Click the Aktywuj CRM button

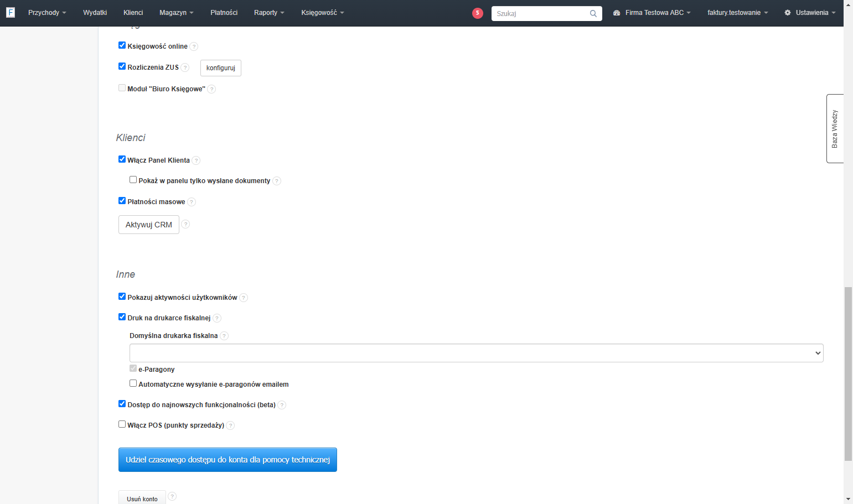point(149,225)
